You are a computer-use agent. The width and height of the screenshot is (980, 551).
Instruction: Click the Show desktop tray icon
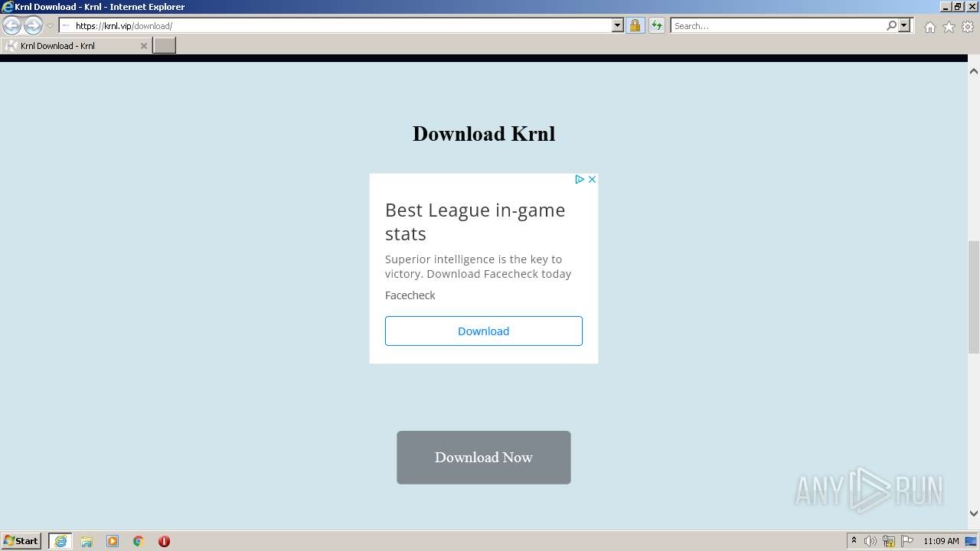pyautogui.click(x=972, y=541)
